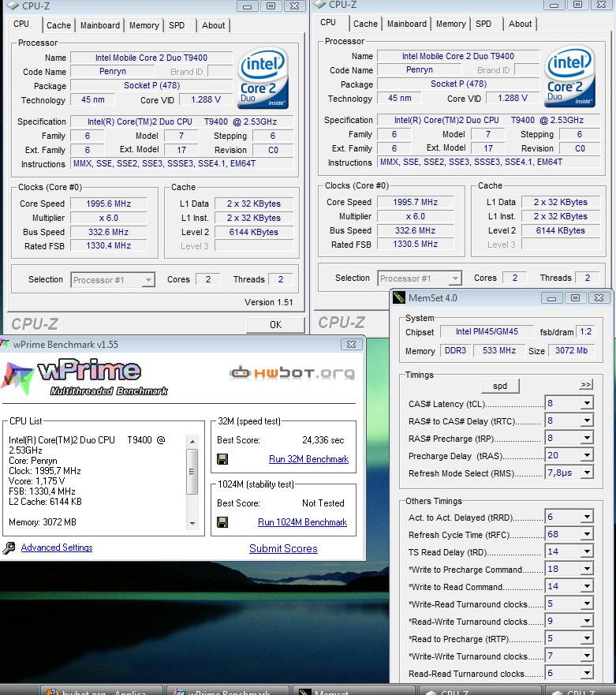Viewport: 616px width, 695px height.
Task: Open RAS# to CAS# Delay dropdown
Action: click(x=586, y=420)
